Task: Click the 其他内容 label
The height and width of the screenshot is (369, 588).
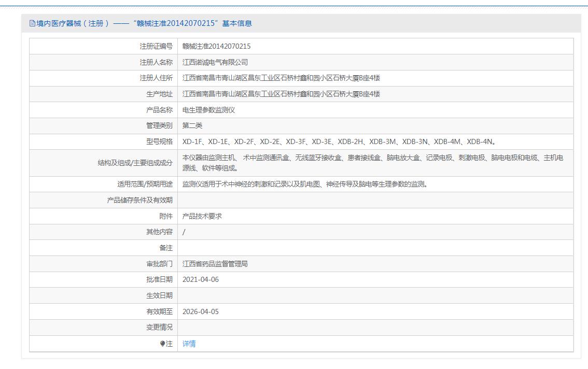Action: point(159,232)
